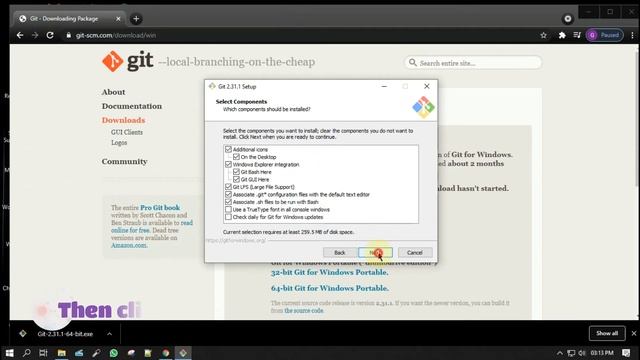Cancel the Git setup wizard
640x360 pixels.
click(x=415, y=253)
